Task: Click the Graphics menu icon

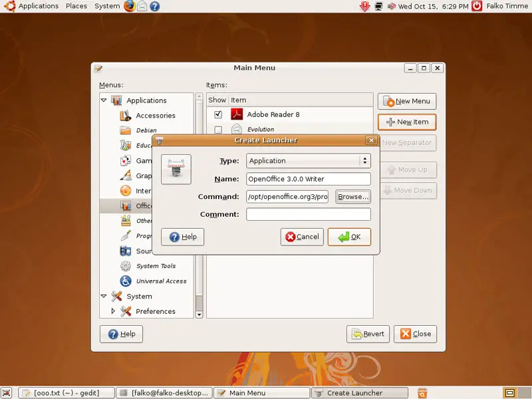Action: click(x=126, y=176)
